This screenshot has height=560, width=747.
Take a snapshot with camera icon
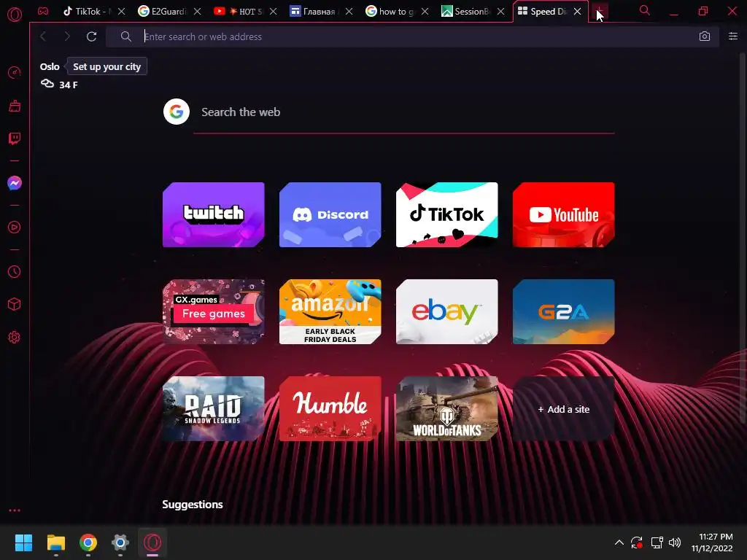point(704,36)
